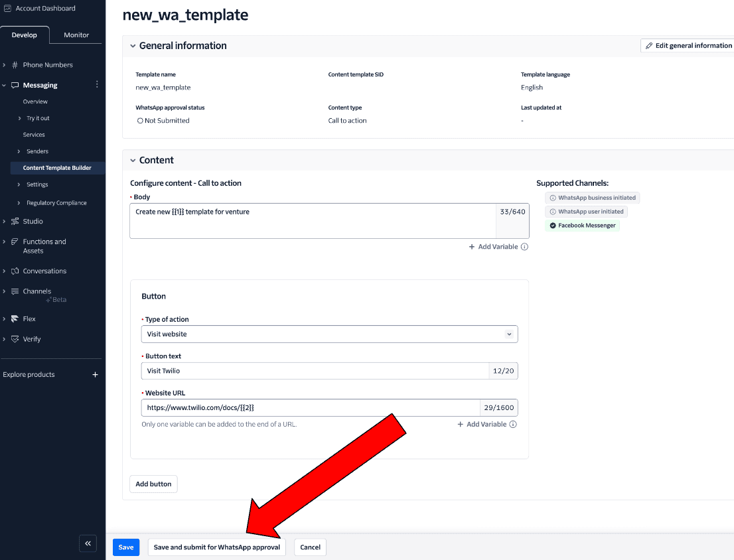Collapse the General information section

(133, 45)
